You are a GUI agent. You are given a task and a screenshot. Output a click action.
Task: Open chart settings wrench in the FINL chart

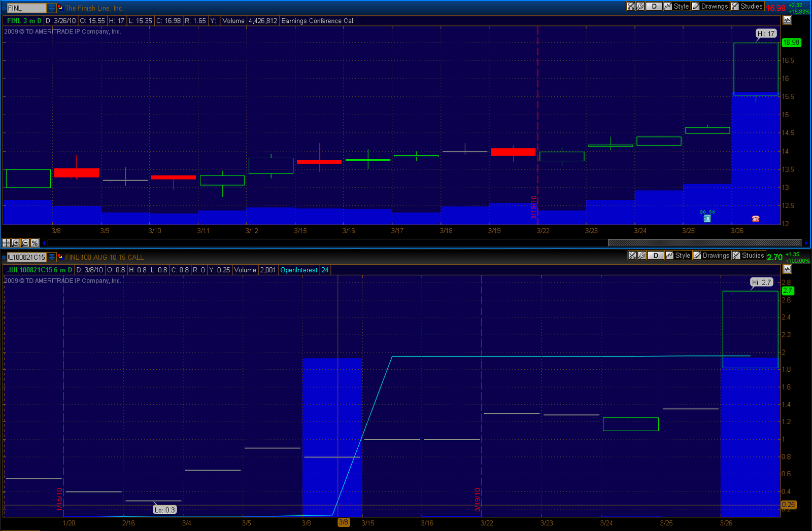[x=640, y=7]
